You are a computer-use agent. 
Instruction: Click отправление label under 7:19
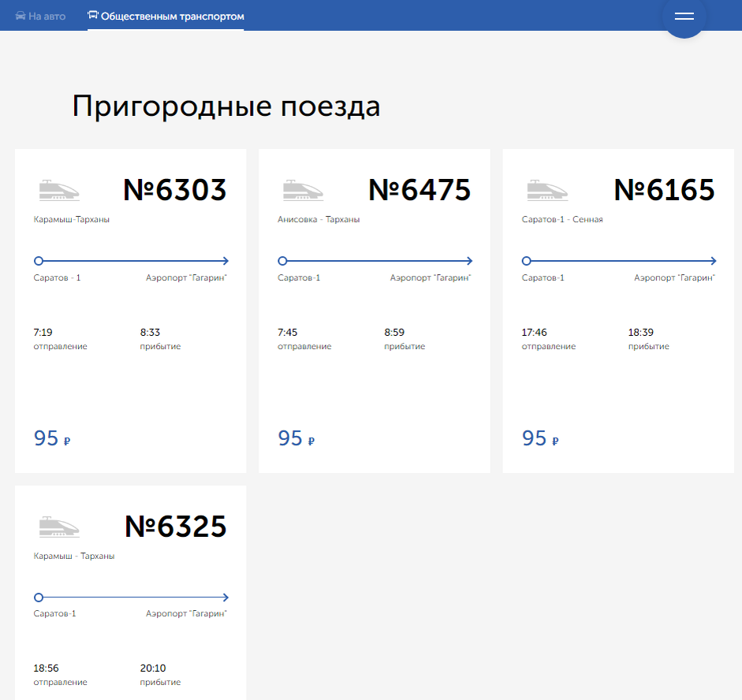click(60, 347)
